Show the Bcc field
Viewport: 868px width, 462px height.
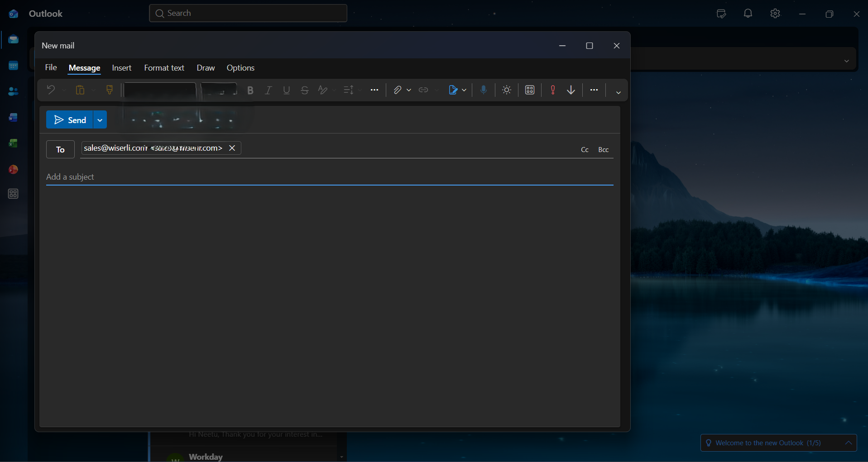pos(603,150)
